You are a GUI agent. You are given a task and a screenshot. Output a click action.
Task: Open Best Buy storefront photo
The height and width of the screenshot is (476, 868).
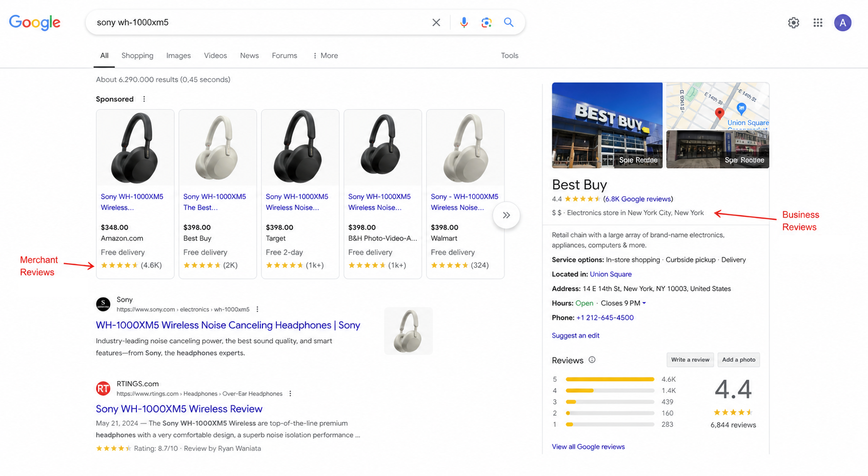pyautogui.click(x=607, y=125)
